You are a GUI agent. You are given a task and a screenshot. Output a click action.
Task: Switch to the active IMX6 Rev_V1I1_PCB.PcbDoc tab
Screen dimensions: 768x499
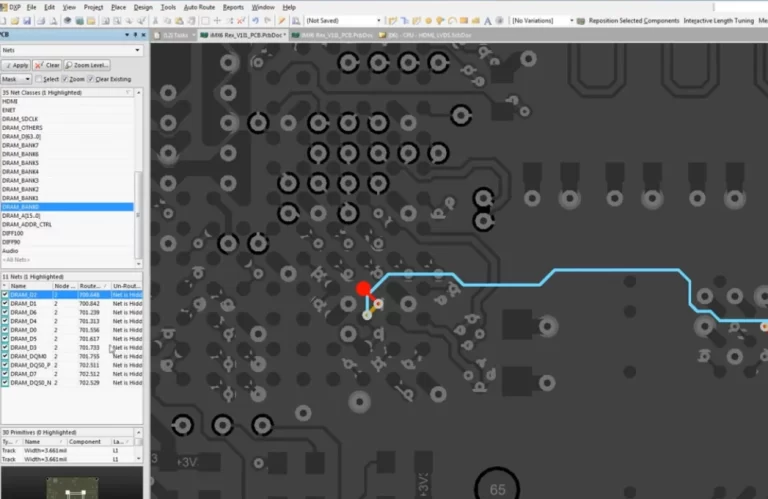(242, 35)
